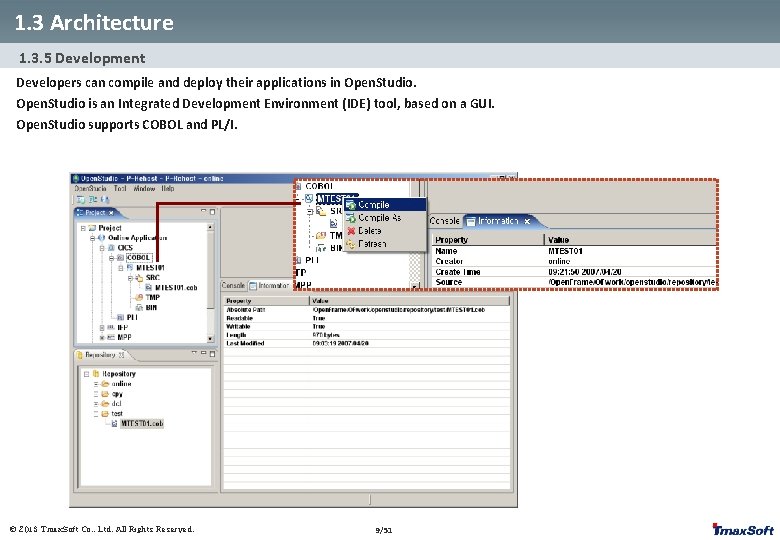
Task: Choose Compile As in the context menu
Action: (x=386, y=218)
